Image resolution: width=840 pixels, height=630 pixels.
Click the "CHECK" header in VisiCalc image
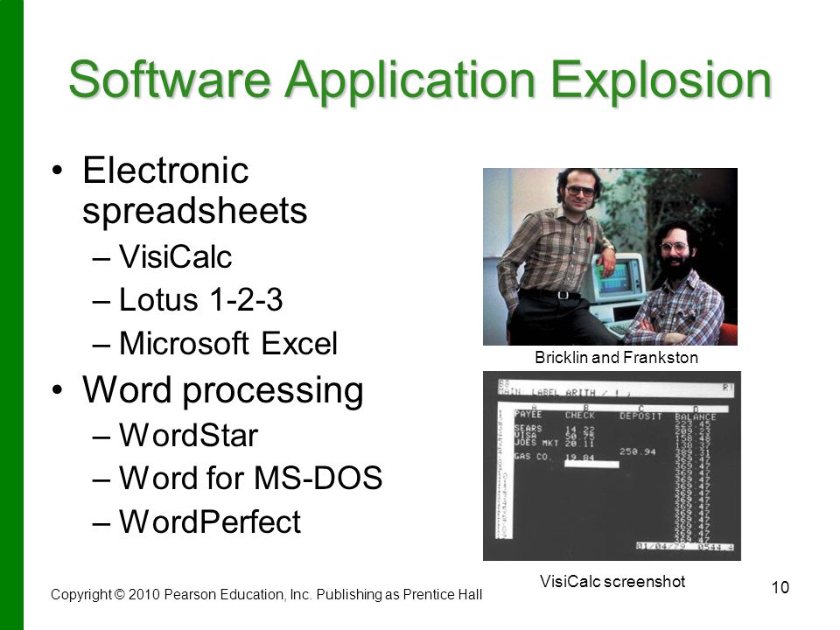579,415
